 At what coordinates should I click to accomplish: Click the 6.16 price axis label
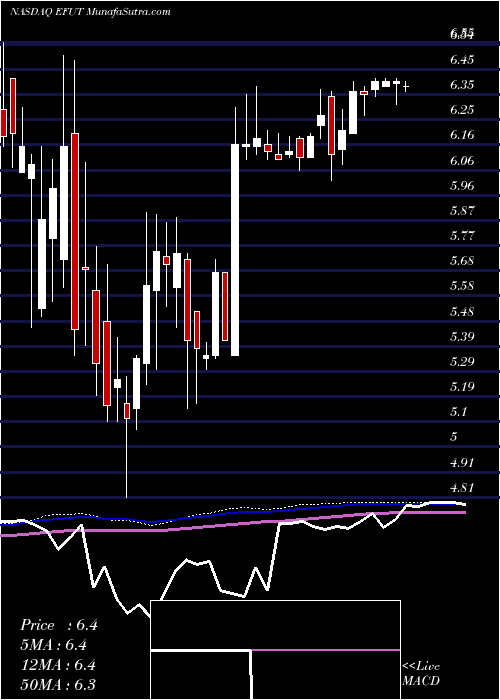462,135
